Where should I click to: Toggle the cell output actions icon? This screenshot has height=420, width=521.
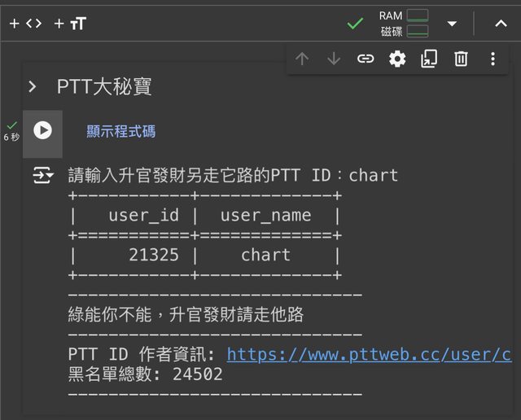click(x=42, y=175)
